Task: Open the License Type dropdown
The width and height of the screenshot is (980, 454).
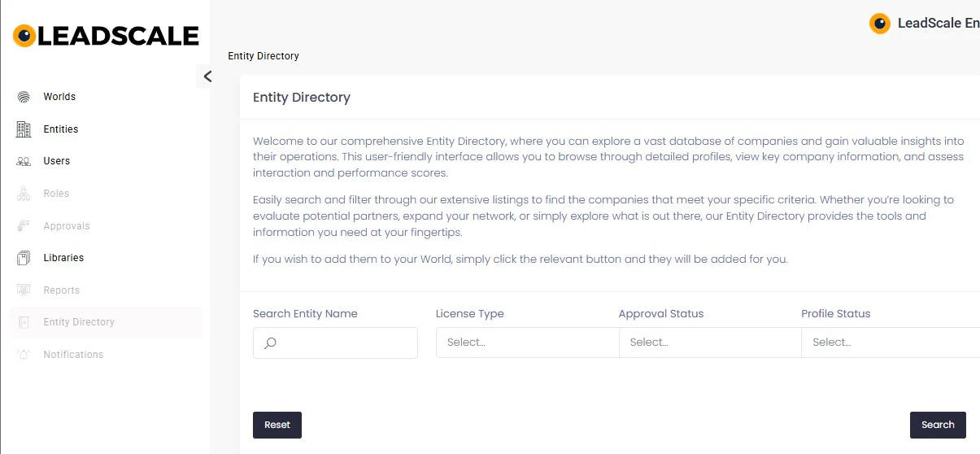Action: (x=527, y=343)
